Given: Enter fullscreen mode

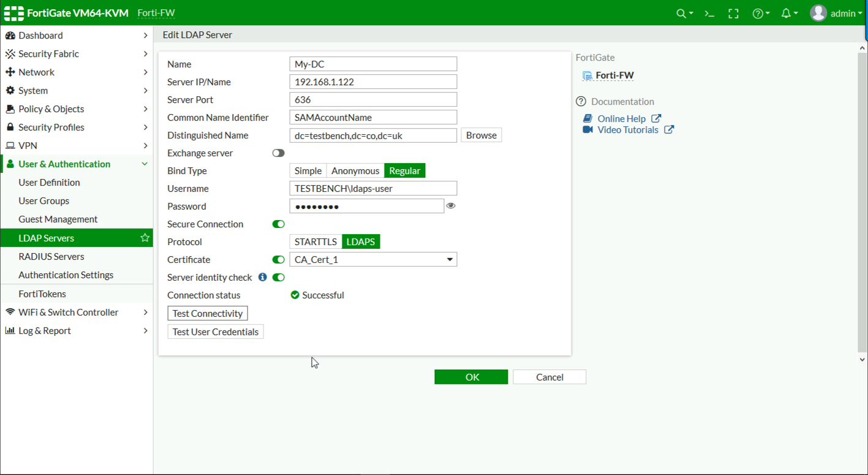Looking at the screenshot, I should [733, 12].
